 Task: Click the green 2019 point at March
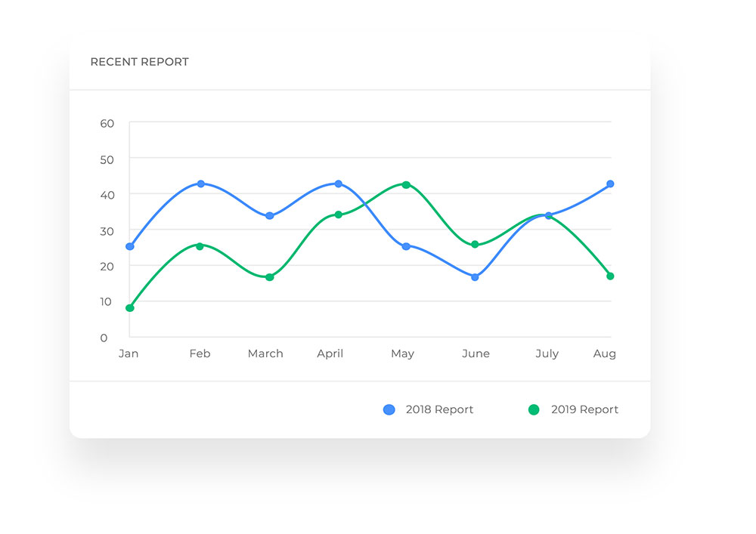coord(269,277)
